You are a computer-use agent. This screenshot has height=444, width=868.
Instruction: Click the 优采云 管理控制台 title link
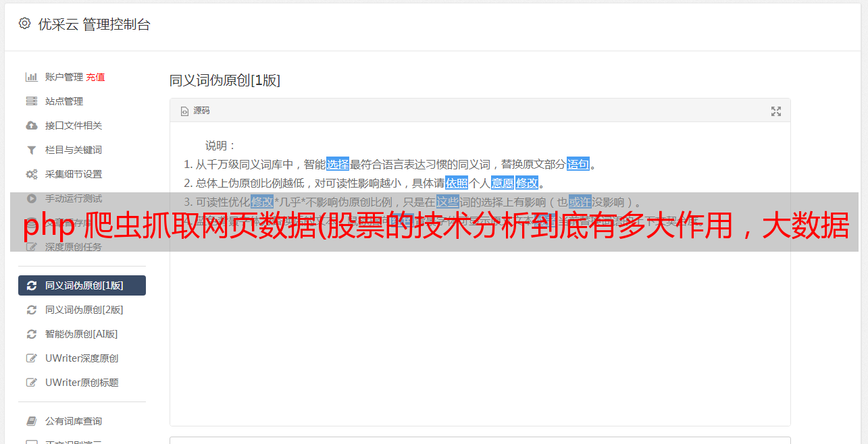94,24
